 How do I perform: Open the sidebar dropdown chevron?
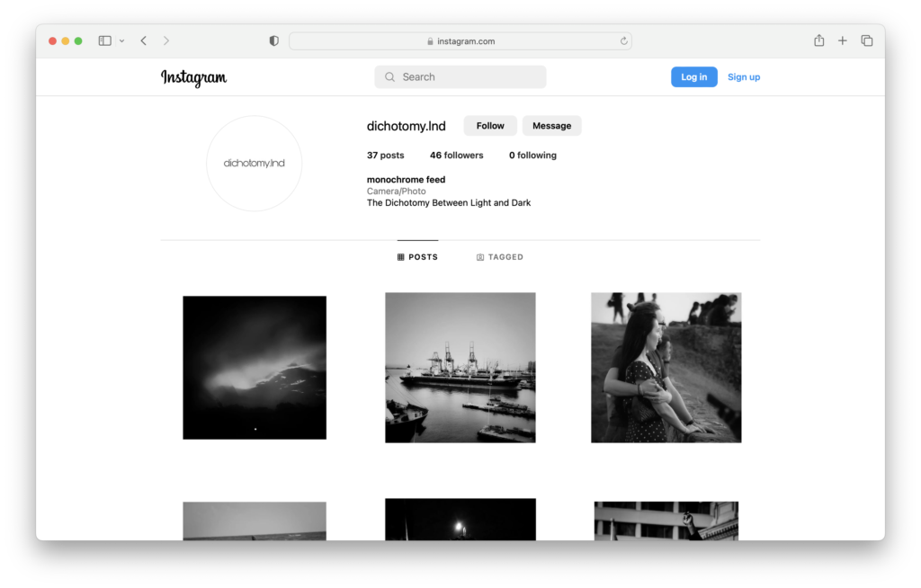pos(121,41)
